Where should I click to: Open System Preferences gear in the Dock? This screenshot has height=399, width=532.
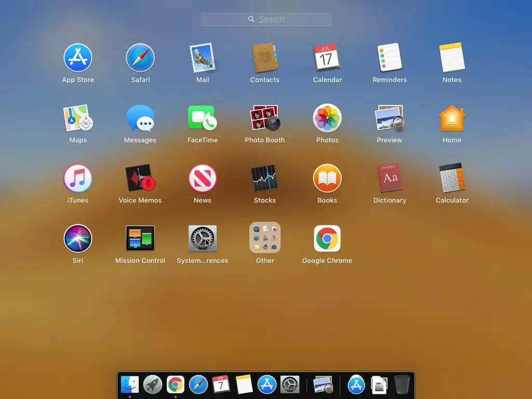click(290, 385)
